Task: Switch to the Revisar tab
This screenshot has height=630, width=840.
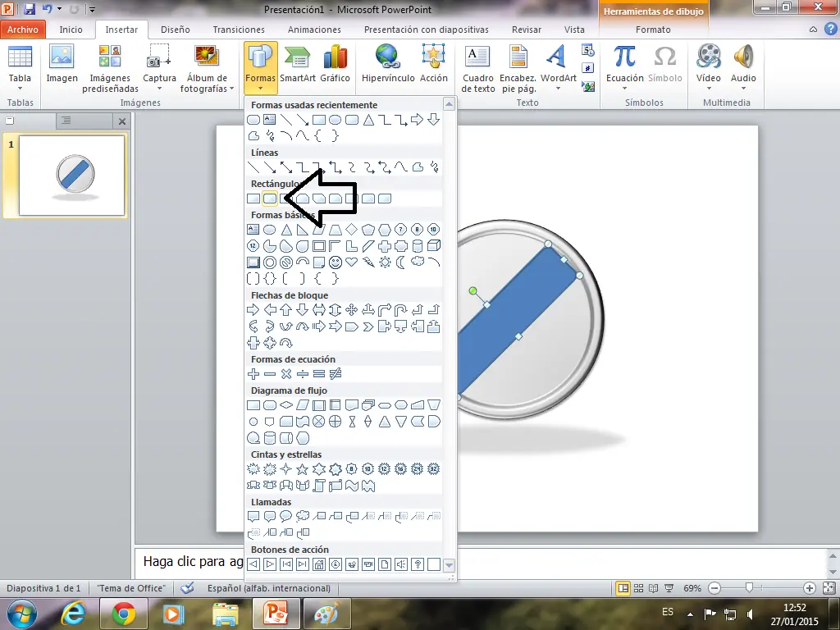Action: [x=526, y=30]
